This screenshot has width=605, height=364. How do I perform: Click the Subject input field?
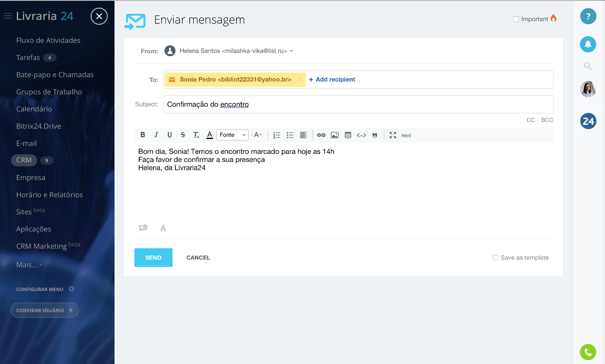click(x=358, y=104)
